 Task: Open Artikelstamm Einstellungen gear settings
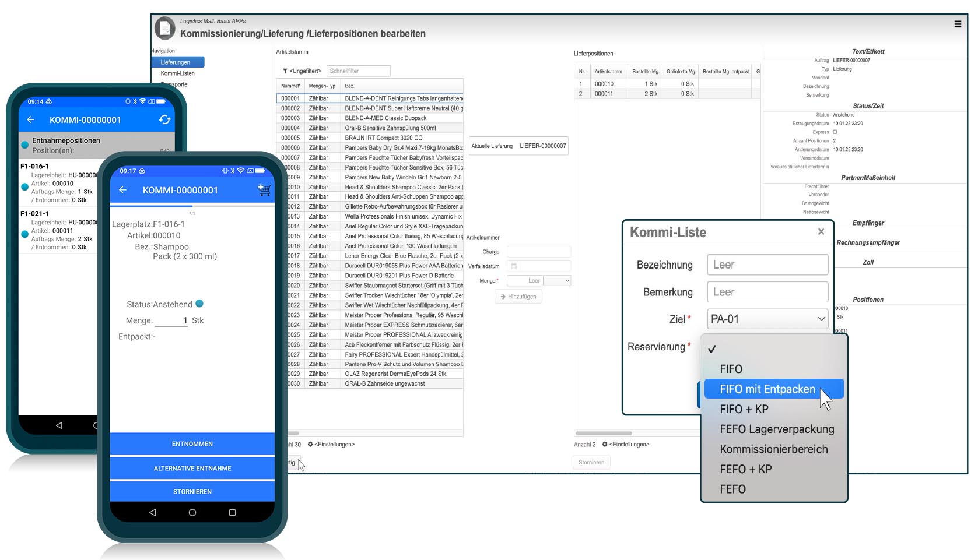pyautogui.click(x=310, y=444)
